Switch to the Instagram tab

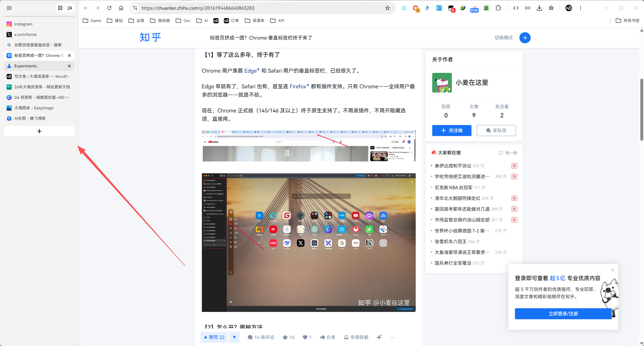(x=39, y=24)
